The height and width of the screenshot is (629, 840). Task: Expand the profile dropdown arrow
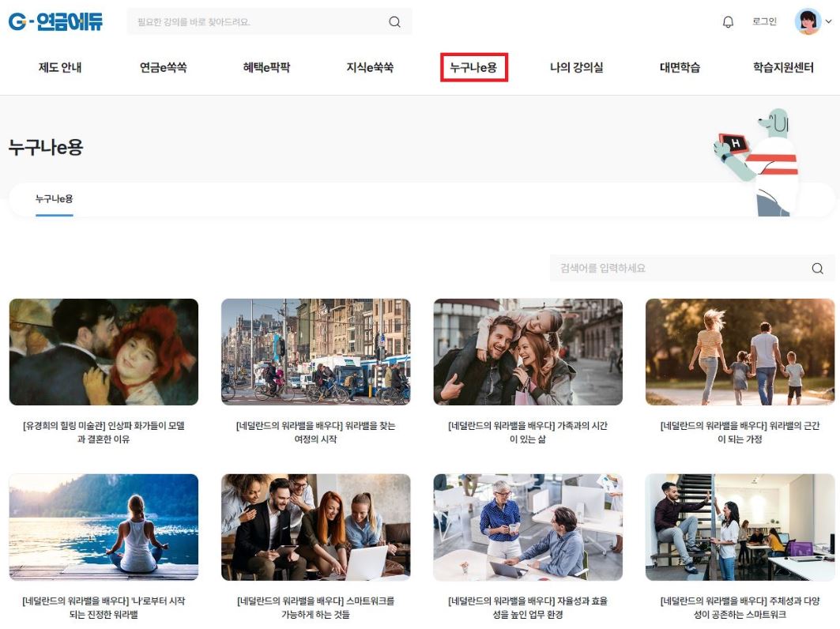coord(828,22)
